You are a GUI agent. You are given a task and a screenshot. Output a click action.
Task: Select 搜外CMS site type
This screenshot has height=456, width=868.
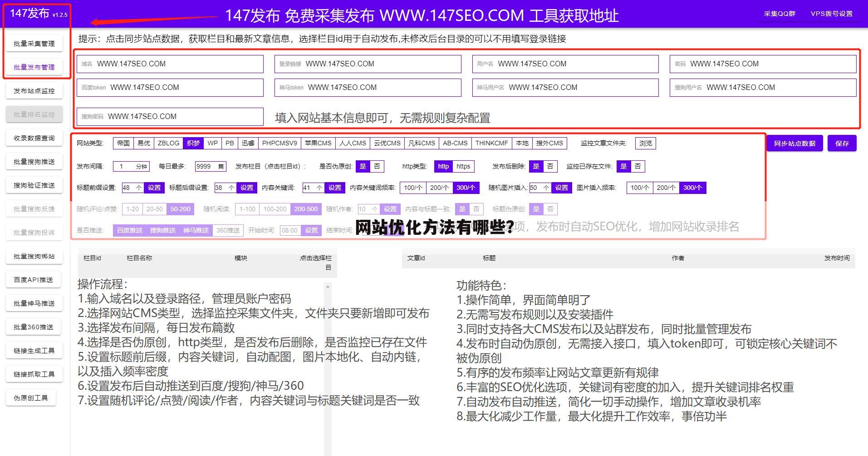[x=549, y=143]
